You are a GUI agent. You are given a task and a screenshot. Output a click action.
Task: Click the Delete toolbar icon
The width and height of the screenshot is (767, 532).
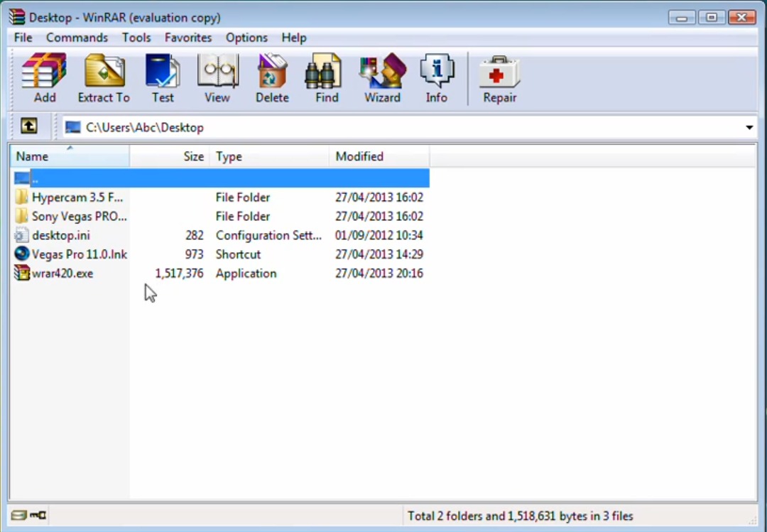(272, 77)
